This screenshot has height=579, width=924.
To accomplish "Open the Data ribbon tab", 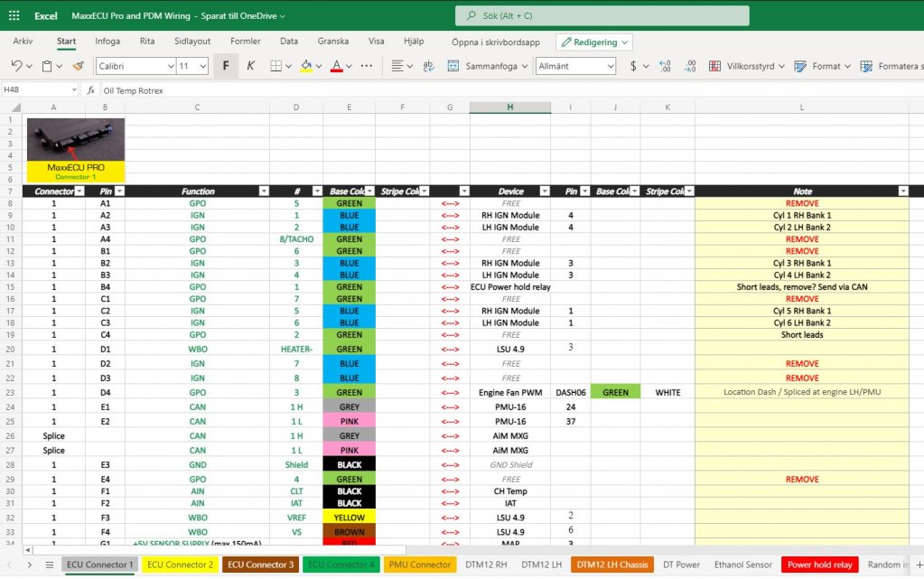I will (x=289, y=42).
